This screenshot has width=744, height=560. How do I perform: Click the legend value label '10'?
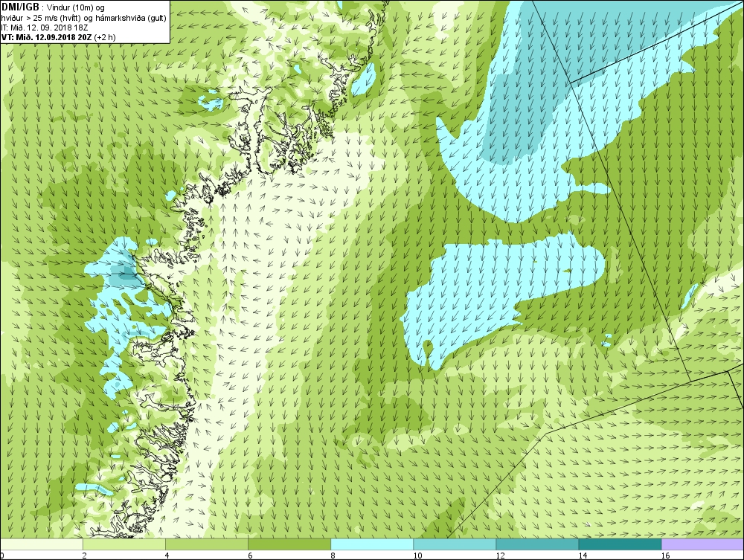pos(417,556)
